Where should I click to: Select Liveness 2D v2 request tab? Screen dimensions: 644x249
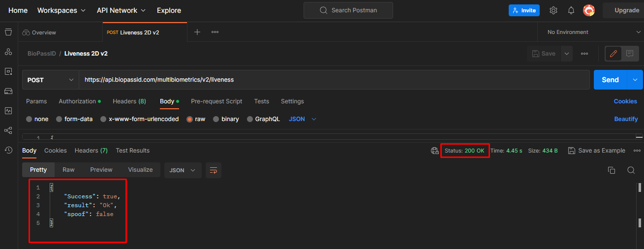[x=145, y=32]
